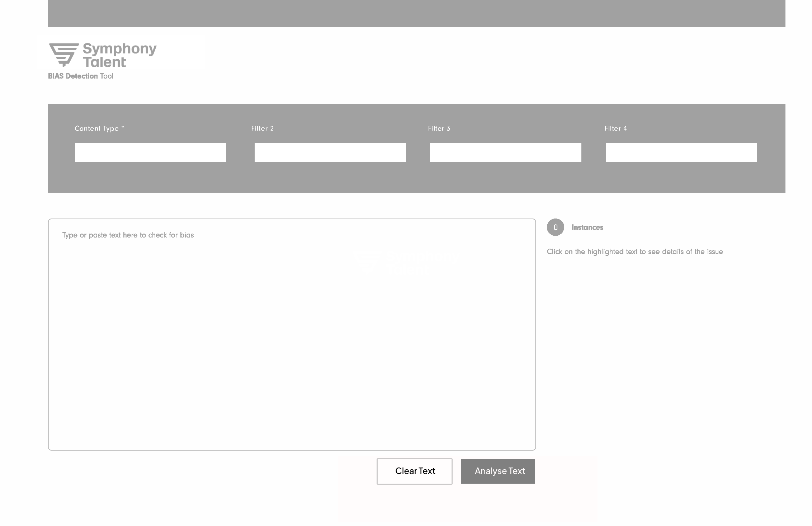Click the Instances heading

(587, 227)
